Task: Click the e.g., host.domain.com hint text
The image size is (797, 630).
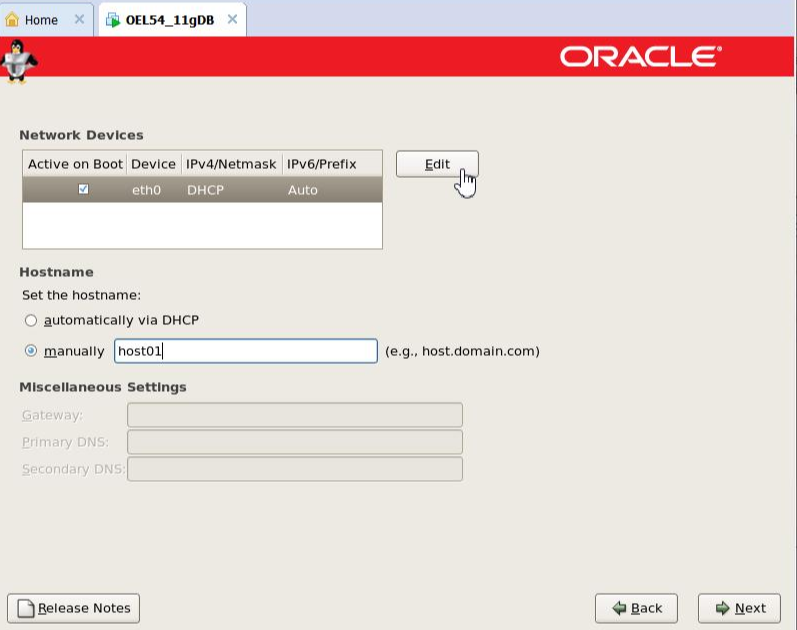Action: pos(462,351)
